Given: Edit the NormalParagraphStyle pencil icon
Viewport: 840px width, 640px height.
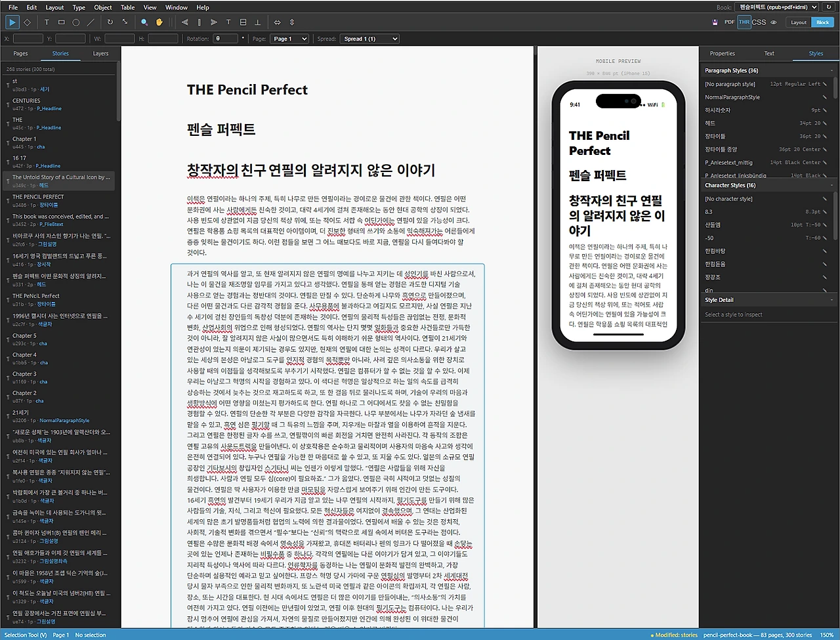Looking at the screenshot, I should pyautogui.click(x=825, y=97).
